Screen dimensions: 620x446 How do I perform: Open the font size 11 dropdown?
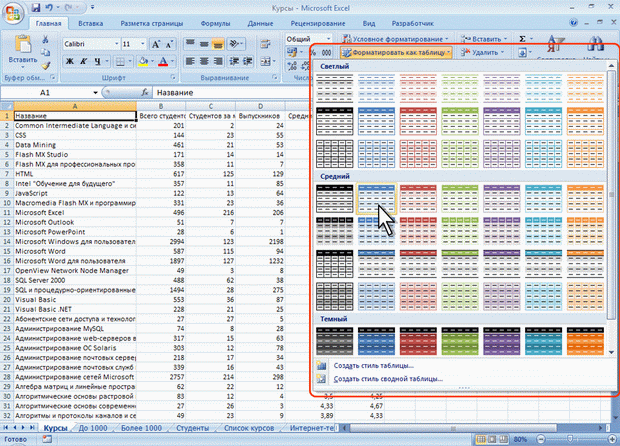pos(143,44)
